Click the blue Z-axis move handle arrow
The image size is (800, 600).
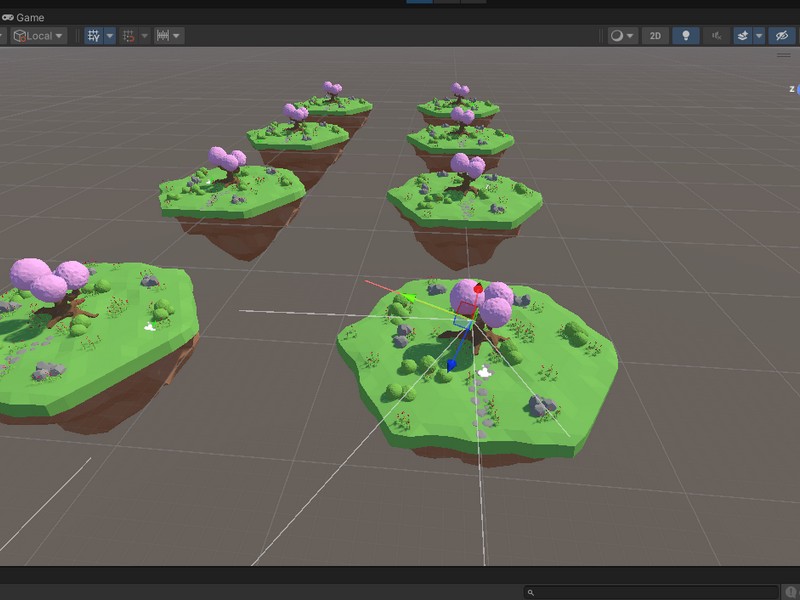pos(452,364)
